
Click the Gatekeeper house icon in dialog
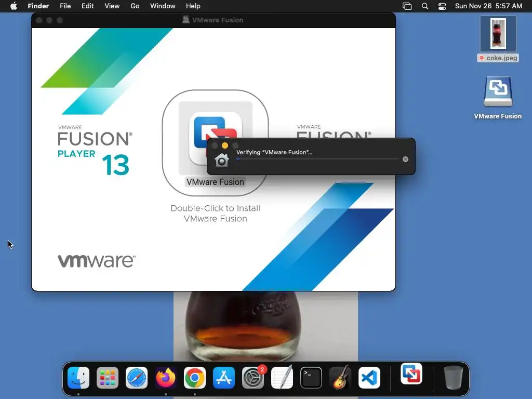click(222, 160)
